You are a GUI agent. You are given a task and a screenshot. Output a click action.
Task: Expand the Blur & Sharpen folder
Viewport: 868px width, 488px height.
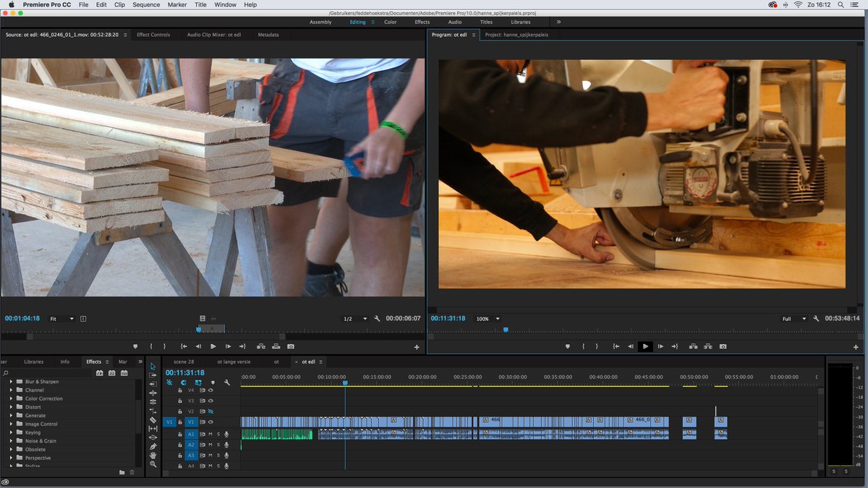[x=11, y=382]
